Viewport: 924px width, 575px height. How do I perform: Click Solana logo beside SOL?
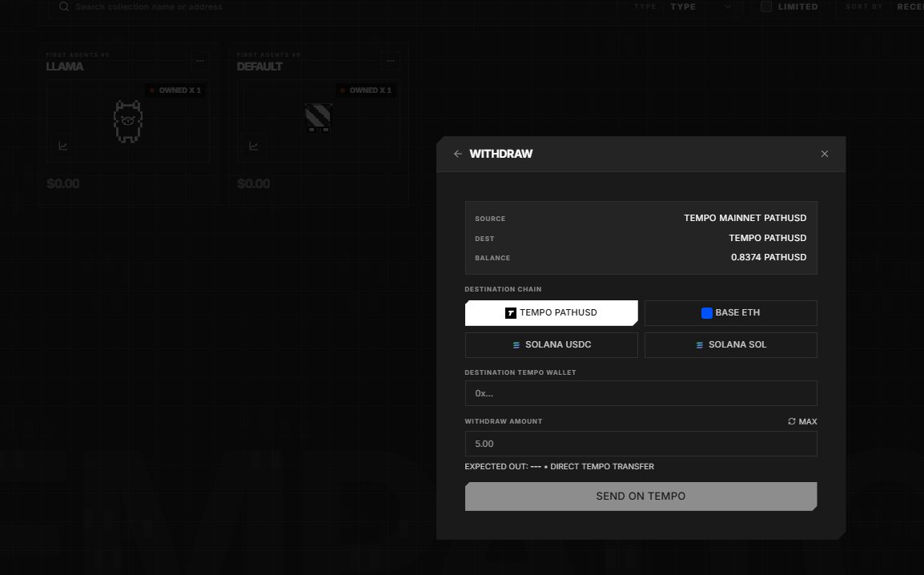click(700, 345)
